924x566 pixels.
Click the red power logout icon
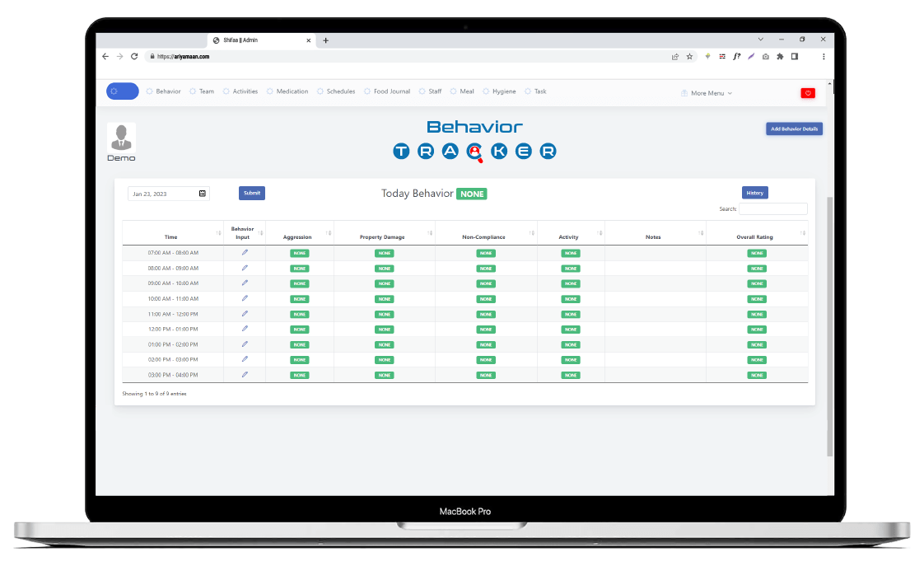tap(807, 93)
